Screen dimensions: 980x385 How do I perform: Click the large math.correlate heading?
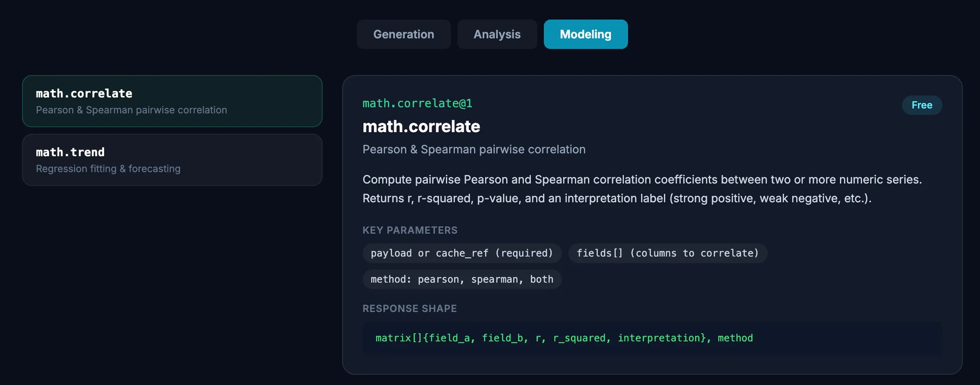tap(421, 126)
